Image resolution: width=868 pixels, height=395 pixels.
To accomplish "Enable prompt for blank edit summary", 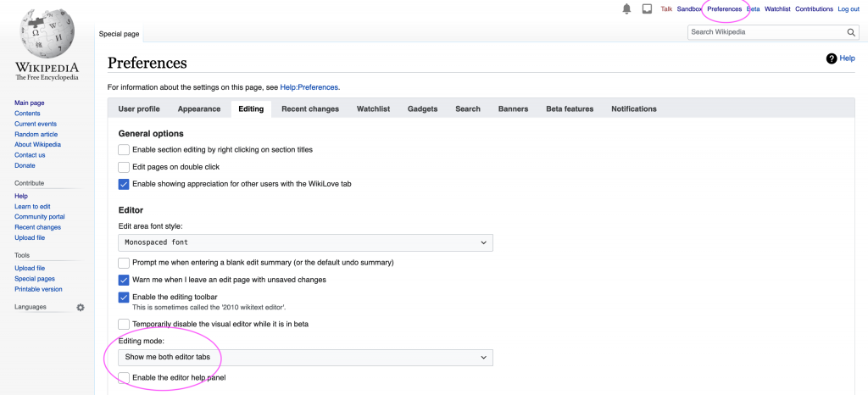I will click(124, 263).
